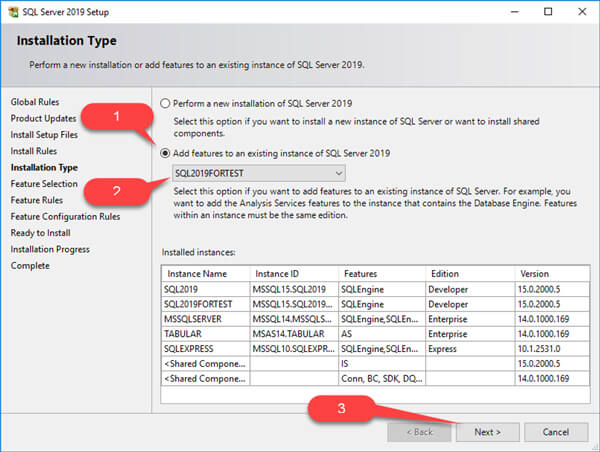Select Global Rules step in sidebar

coord(35,102)
